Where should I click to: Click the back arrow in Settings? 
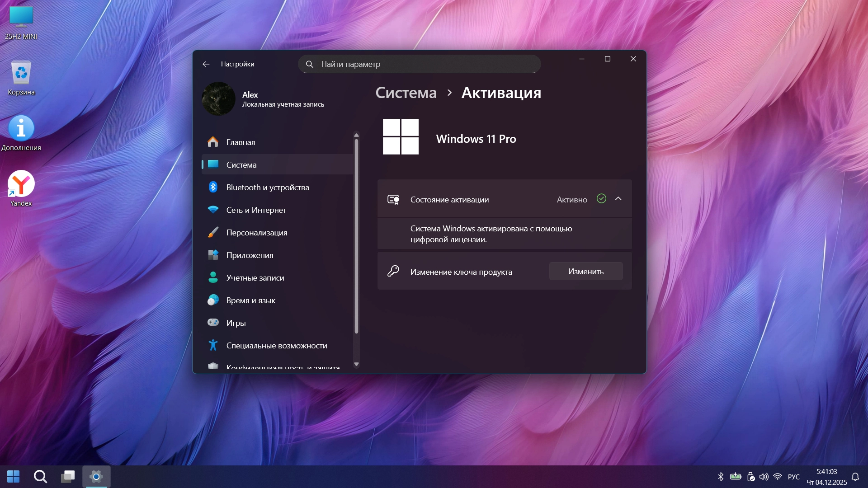[x=206, y=64]
